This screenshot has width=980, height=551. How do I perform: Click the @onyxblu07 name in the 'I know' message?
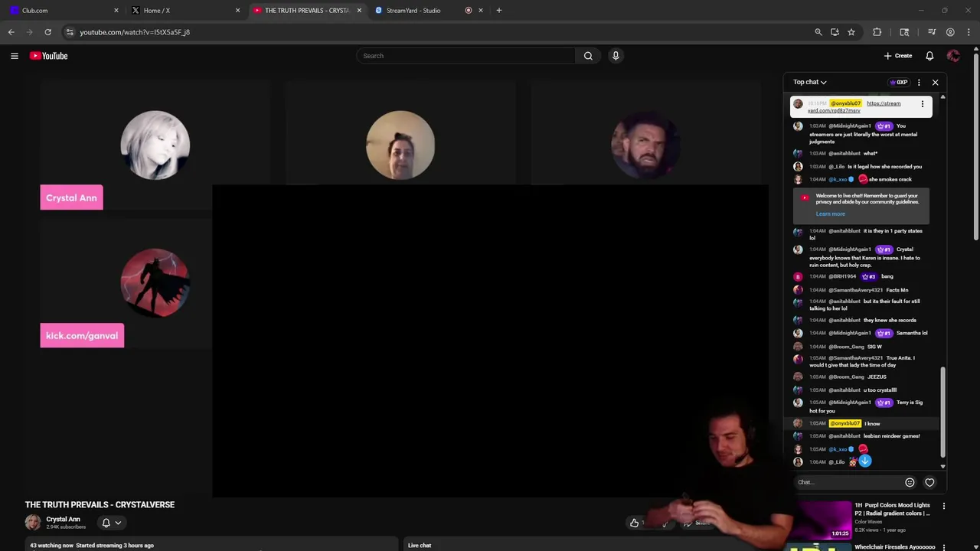[x=845, y=423]
